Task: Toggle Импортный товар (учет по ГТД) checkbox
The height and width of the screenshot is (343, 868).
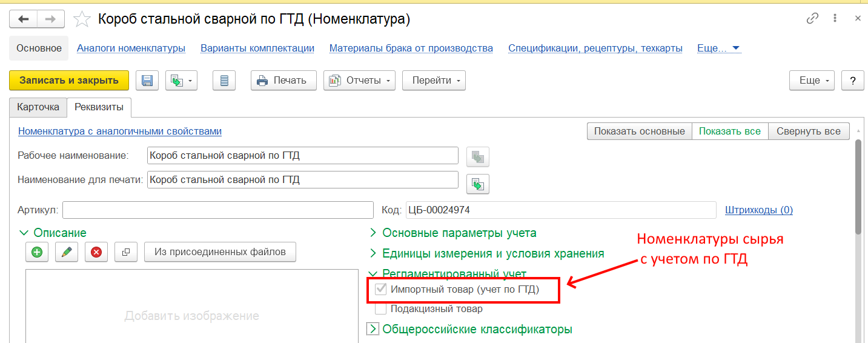Action: point(381,290)
